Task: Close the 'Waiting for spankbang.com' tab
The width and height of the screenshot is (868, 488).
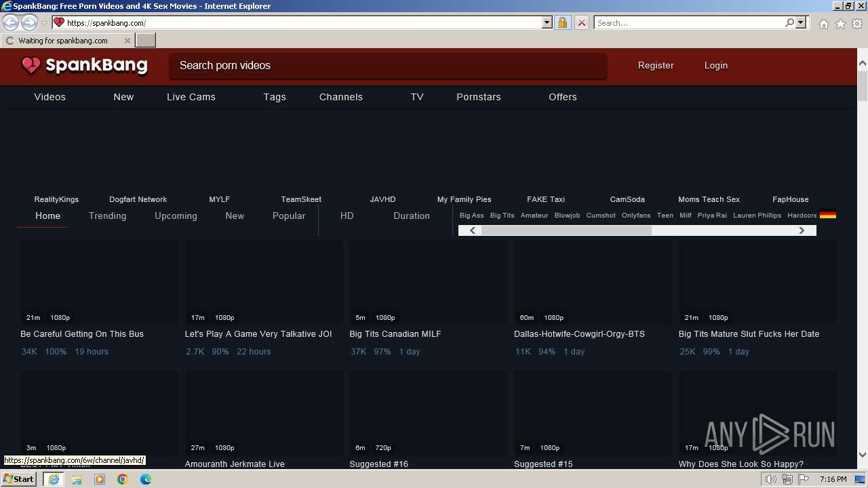Action: pos(127,41)
